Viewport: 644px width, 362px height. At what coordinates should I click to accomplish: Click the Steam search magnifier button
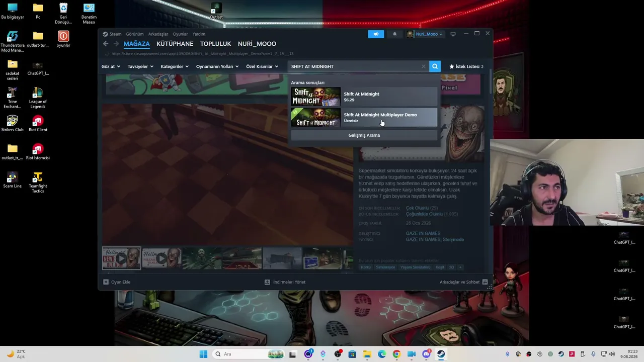point(435,66)
